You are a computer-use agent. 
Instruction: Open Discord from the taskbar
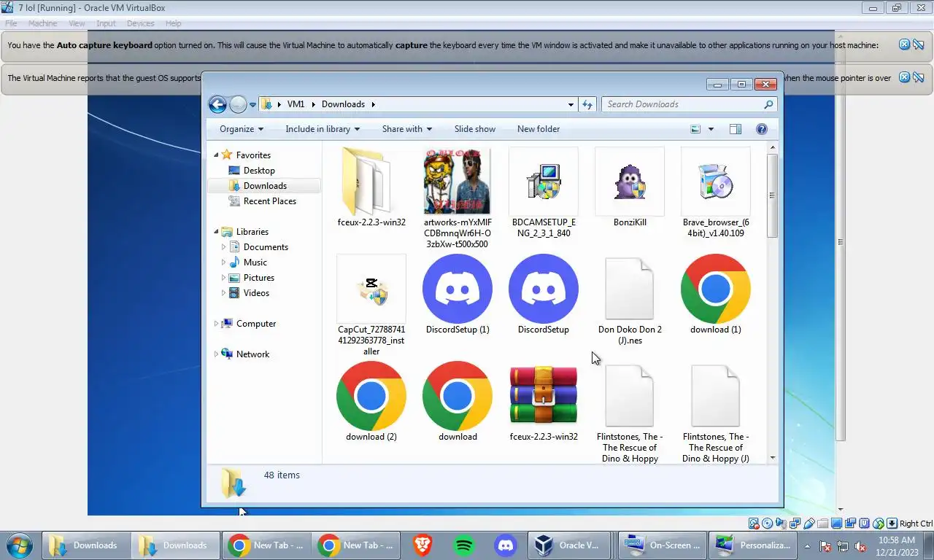click(x=505, y=545)
